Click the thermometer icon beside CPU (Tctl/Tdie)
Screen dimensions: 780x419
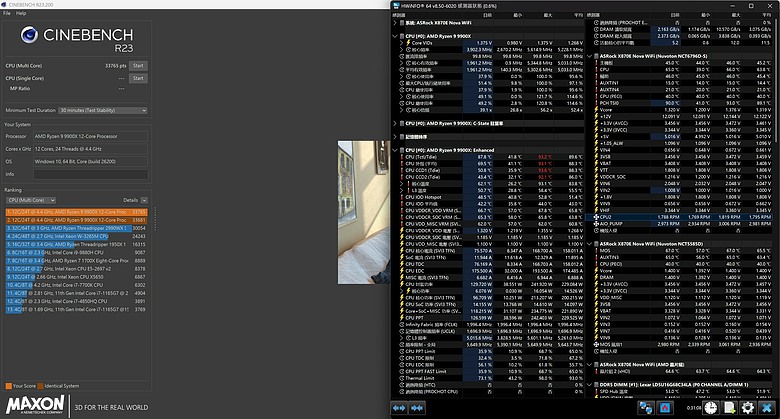402,157
